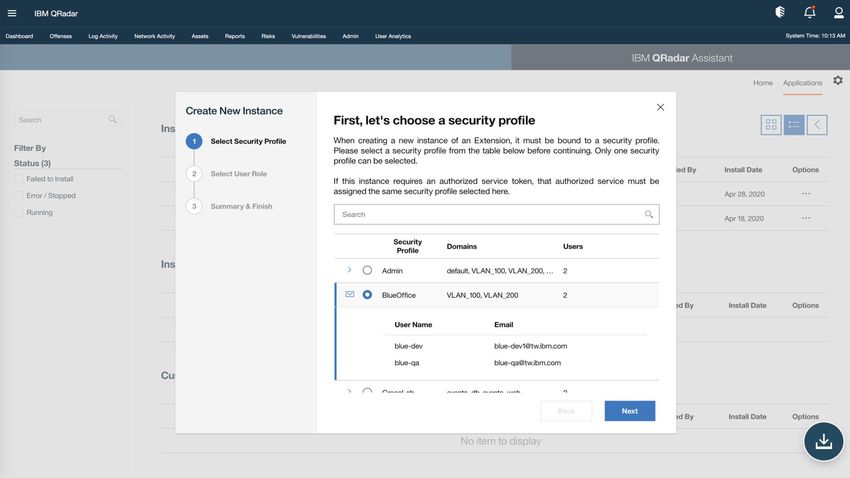The image size is (850, 478).
Task: Go to the Applications link
Action: [802, 83]
